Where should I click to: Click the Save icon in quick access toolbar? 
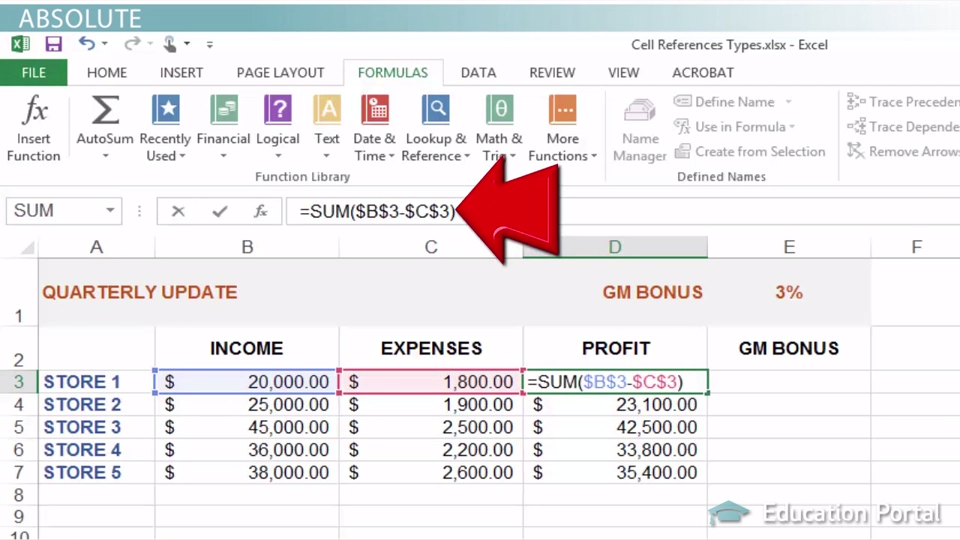(x=53, y=44)
